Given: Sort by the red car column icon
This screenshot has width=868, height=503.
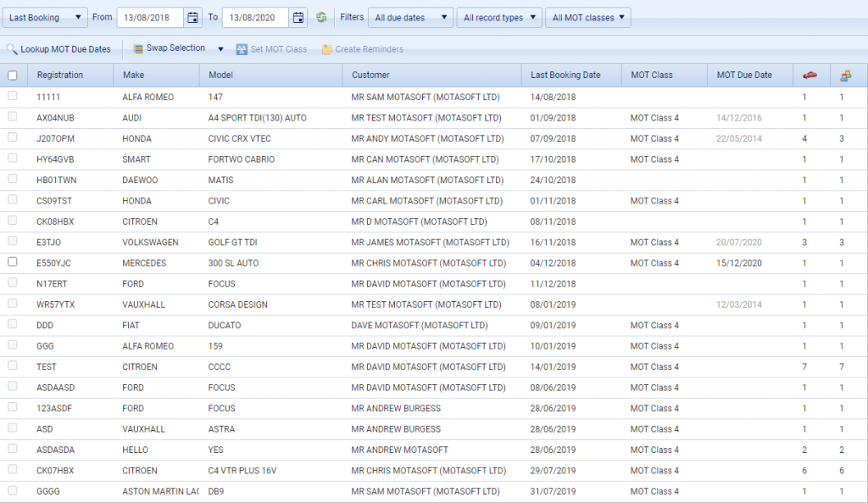Looking at the screenshot, I should 810,75.
